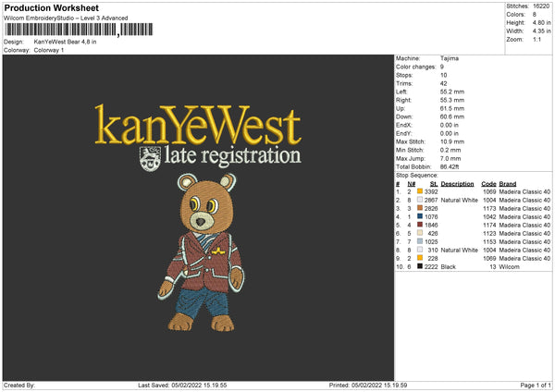Click the Wilcom brand entry in row 10
This screenshot has height=392, width=555.
pyautogui.click(x=509, y=267)
